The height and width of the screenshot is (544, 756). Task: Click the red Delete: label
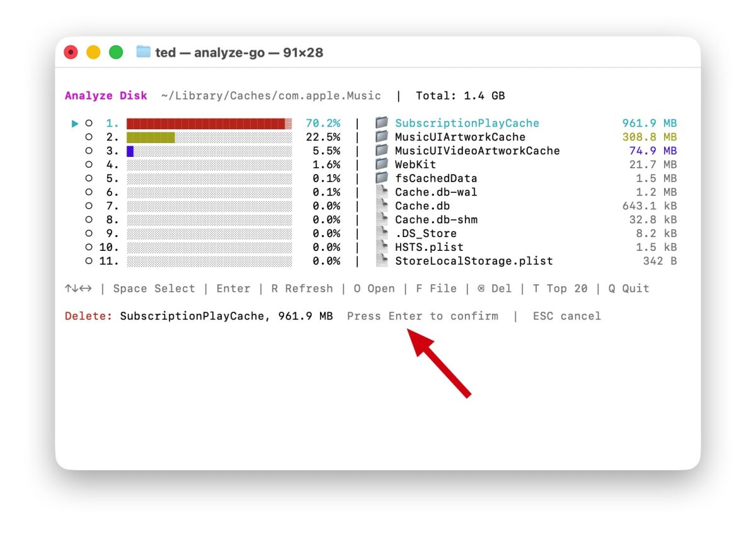[89, 316]
